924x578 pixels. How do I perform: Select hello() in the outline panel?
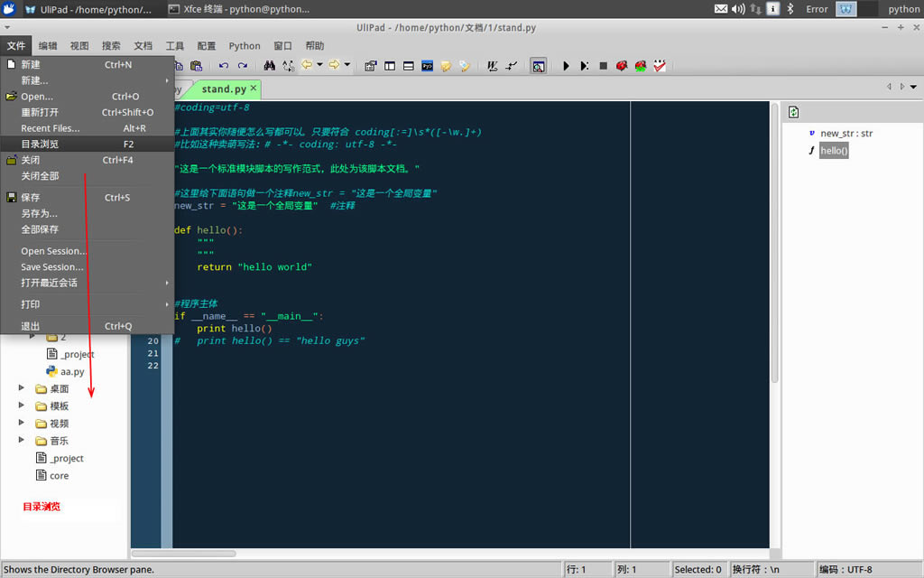pyautogui.click(x=834, y=151)
